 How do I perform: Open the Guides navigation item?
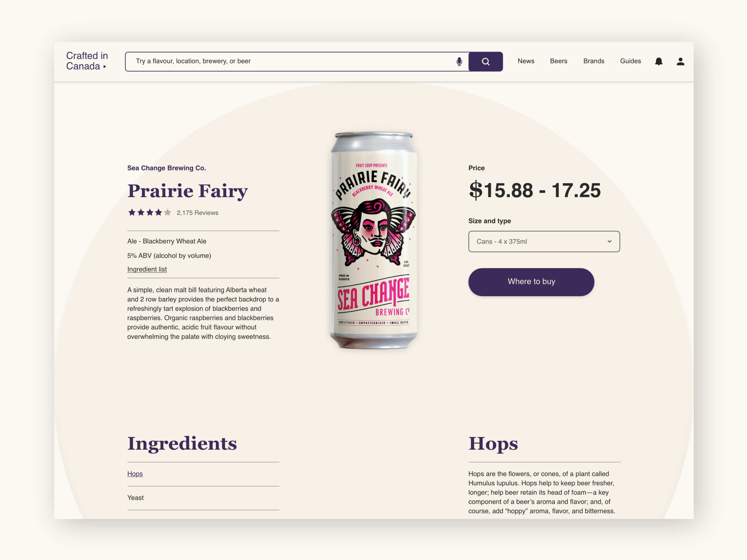tap(630, 61)
